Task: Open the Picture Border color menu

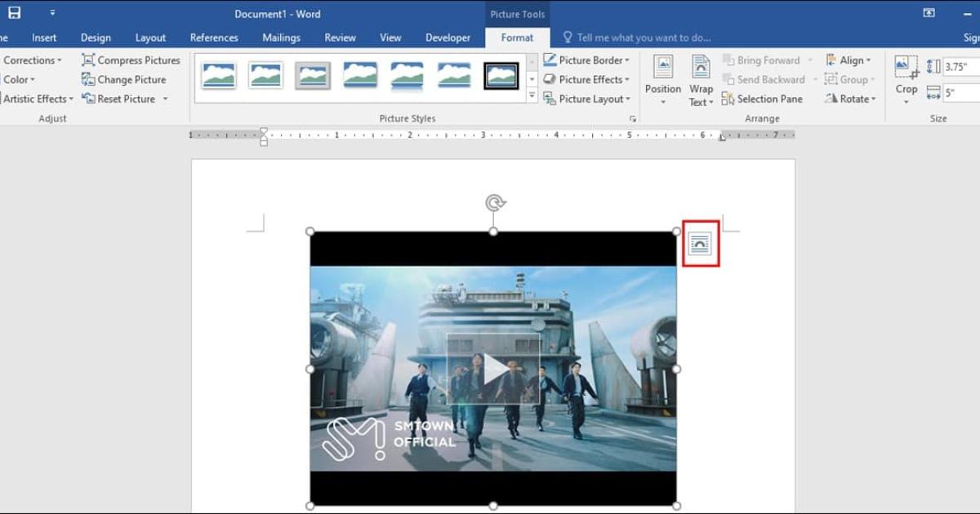Action: click(587, 60)
